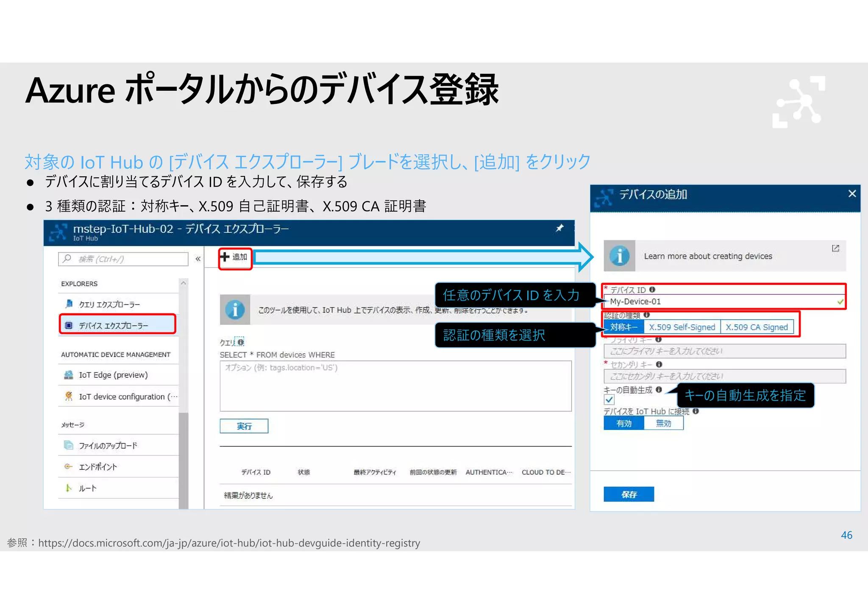
Task: Click the IoT Hub icon in デバイスの追加 header
Action: click(604, 198)
